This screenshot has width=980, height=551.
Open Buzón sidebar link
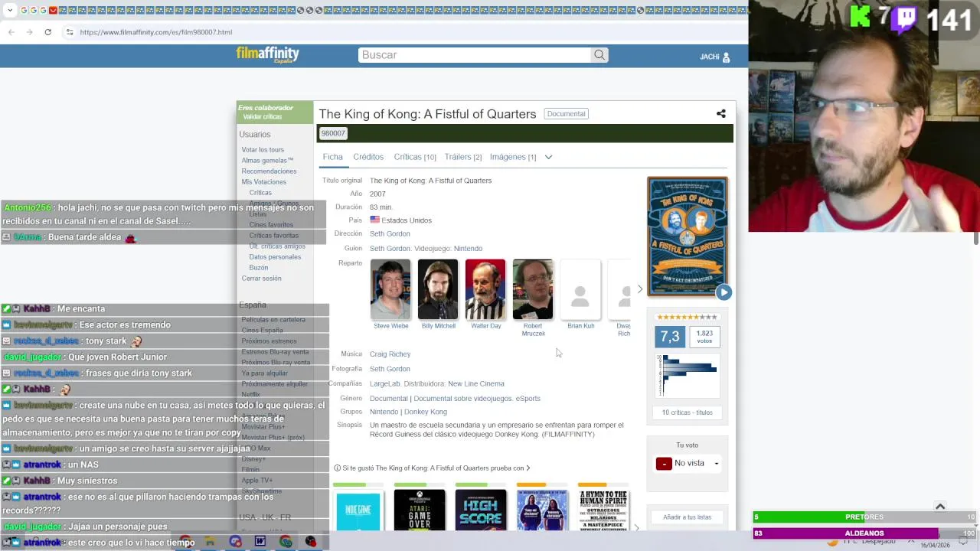click(258, 268)
